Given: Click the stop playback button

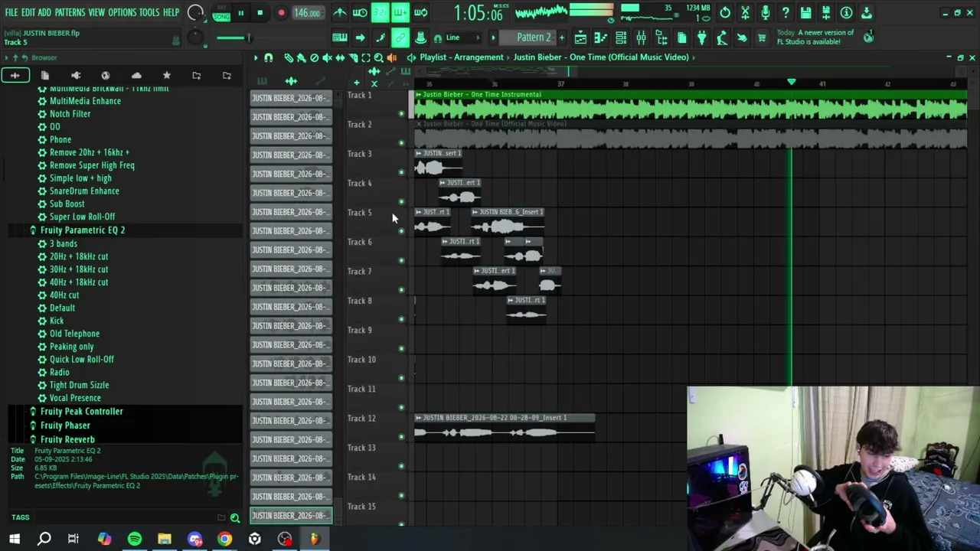Looking at the screenshot, I should 260,13.
